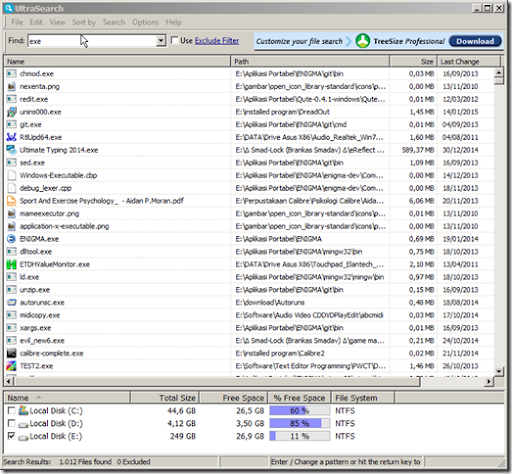Click the ld.exe file icon
This screenshot has height=474, width=512.
[x=11, y=277]
